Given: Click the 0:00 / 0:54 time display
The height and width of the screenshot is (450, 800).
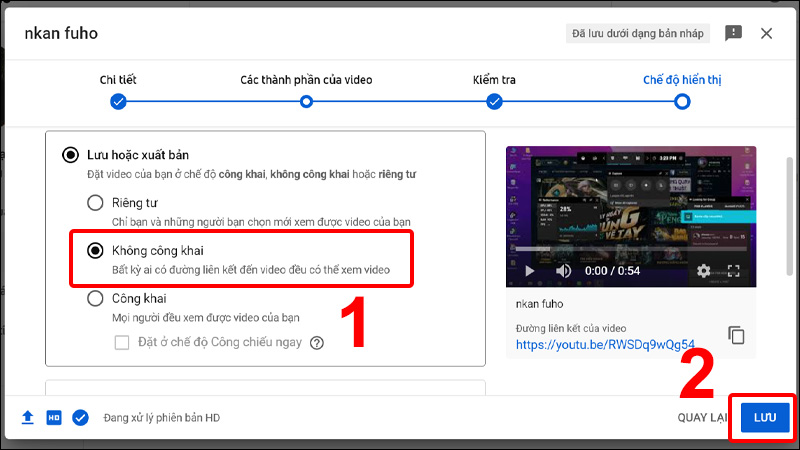Looking at the screenshot, I should coord(612,270).
